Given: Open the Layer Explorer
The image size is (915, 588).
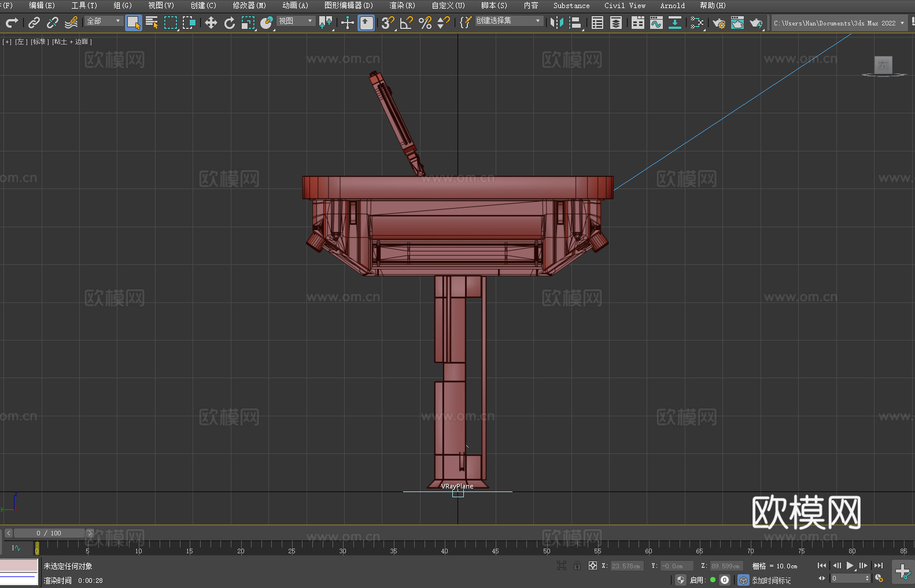Looking at the screenshot, I should pyautogui.click(x=616, y=23).
